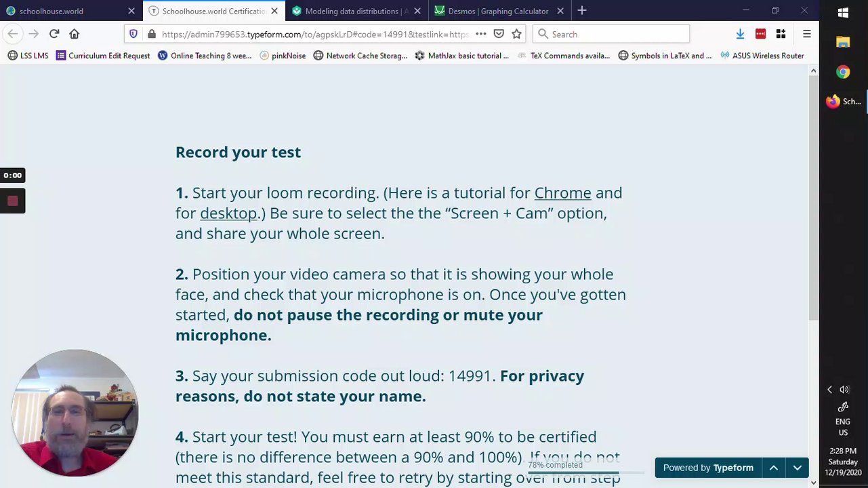Open the Chrome tutorial link
This screenshot has height=488, width=868.
click(x=562, y=192)
